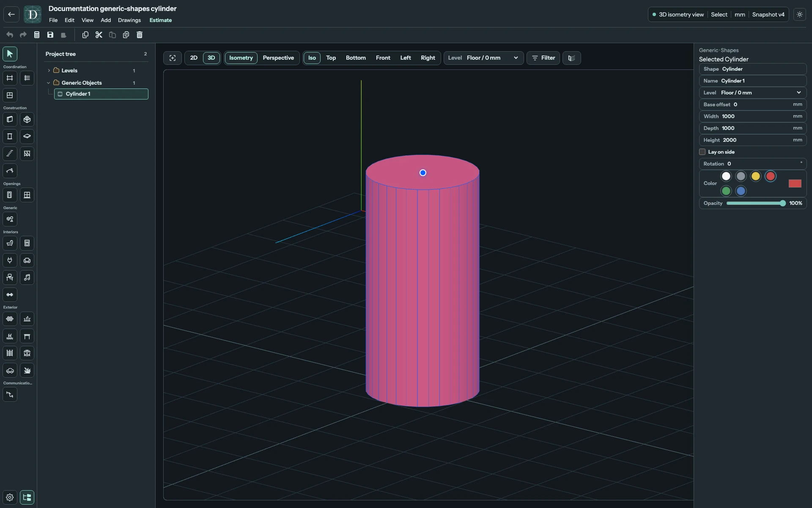
Task: Open the Level dropdown in viewport toolbar
Action: (483, 58)
